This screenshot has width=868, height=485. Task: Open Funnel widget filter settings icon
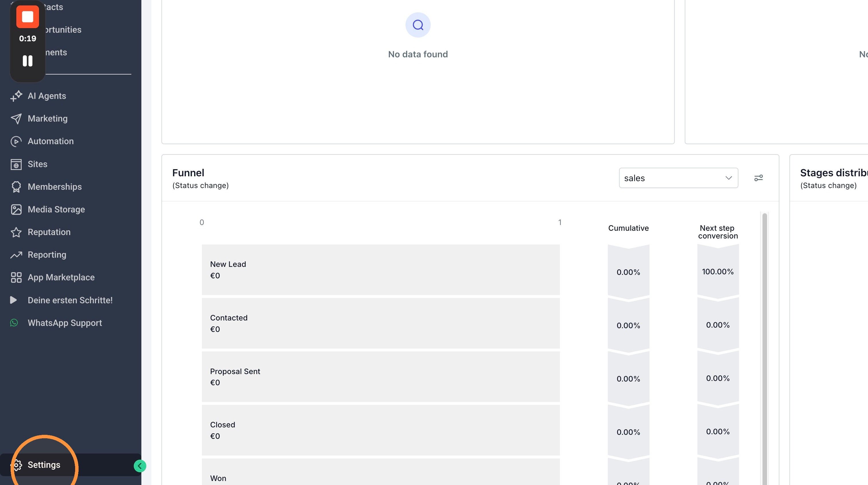coord(758,178)
